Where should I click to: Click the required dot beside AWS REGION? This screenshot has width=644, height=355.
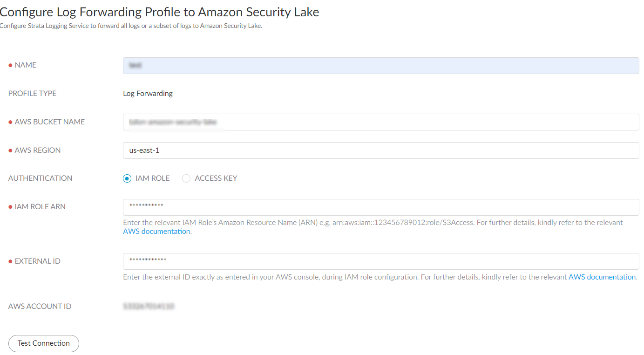pos(10,150)
